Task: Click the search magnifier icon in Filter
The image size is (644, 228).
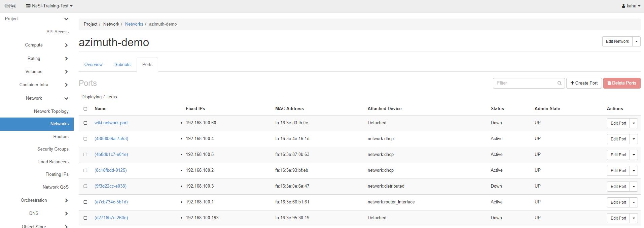Action: point(559,83)
